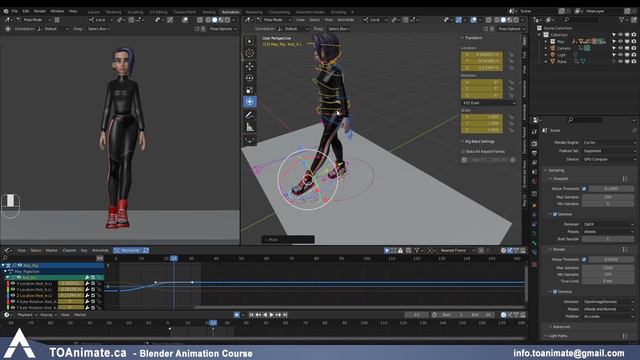Viewport: 640px width, 360px height.
Task: Play the animation in reverse
Action: point(265,315)
